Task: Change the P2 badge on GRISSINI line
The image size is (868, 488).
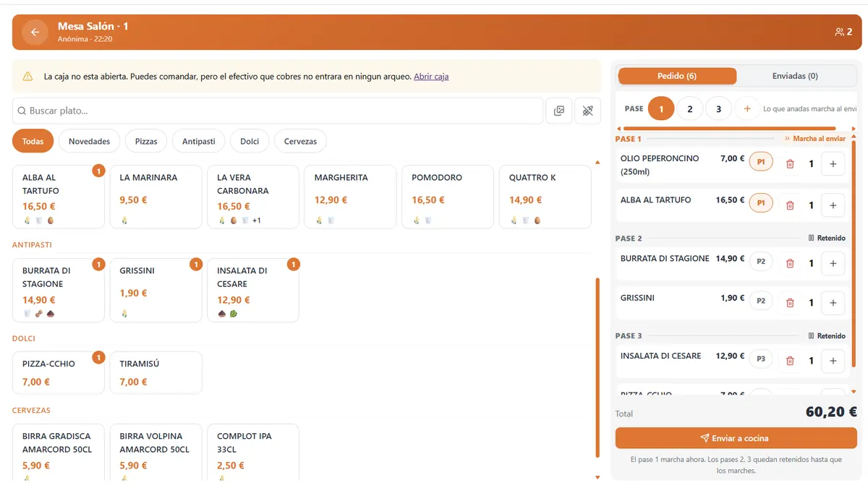Action: [761, 301]
